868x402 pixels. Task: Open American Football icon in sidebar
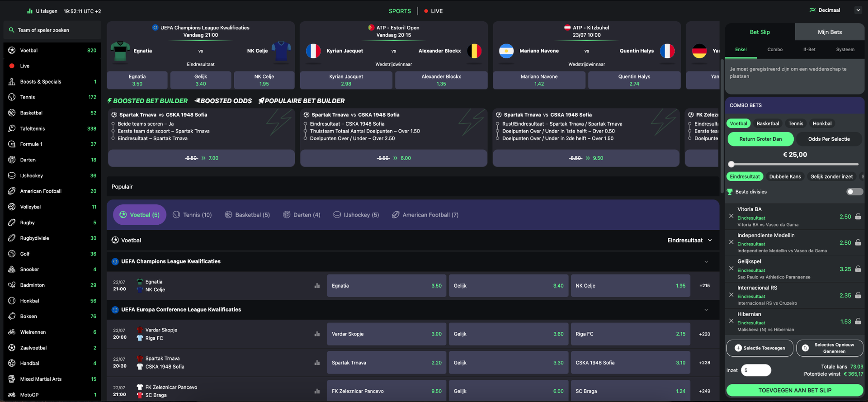click(x=12, y=191)
